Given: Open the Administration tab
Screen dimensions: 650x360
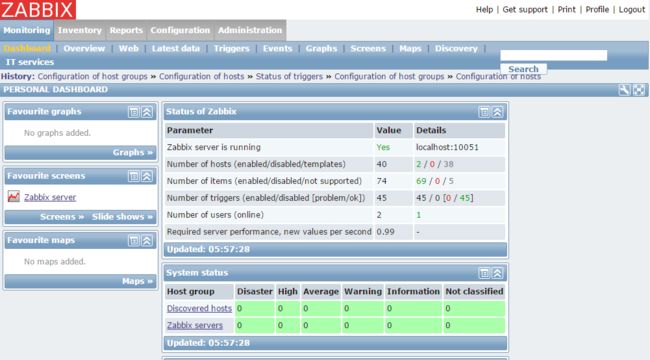Looking at the screenshot, I should pos(250,30).
